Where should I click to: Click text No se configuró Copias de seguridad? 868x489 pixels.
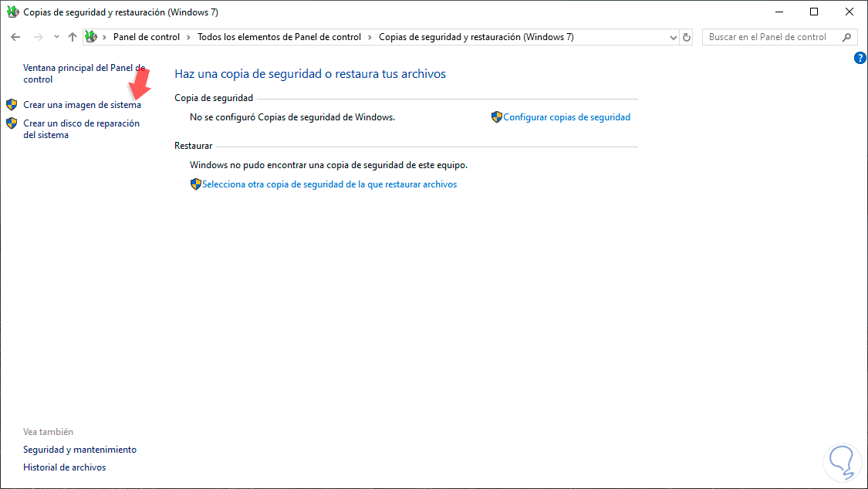point(292,117)
